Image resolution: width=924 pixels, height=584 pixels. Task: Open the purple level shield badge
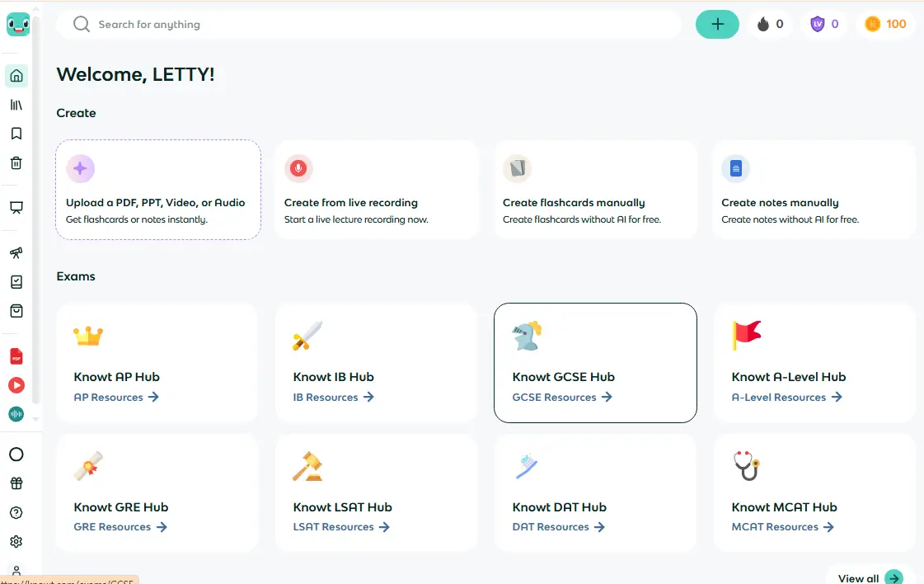click(824, 24)
